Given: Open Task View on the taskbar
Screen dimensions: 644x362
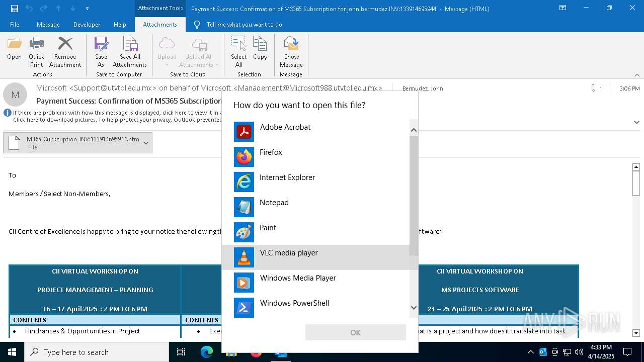Looking at the screenshot, I should pos(181,352).
